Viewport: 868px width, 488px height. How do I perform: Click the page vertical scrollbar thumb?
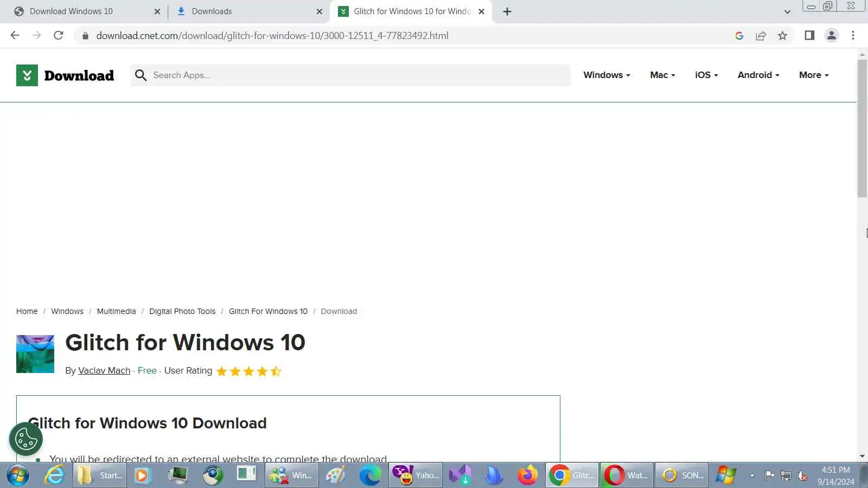point(862,129)
